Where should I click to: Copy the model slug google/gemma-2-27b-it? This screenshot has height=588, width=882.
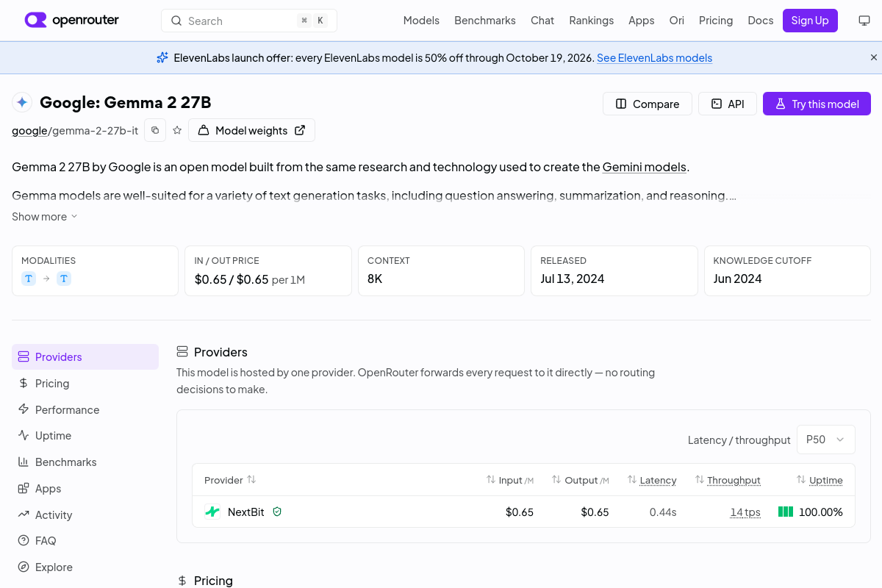pyautogui.click(x=155, y=130)
